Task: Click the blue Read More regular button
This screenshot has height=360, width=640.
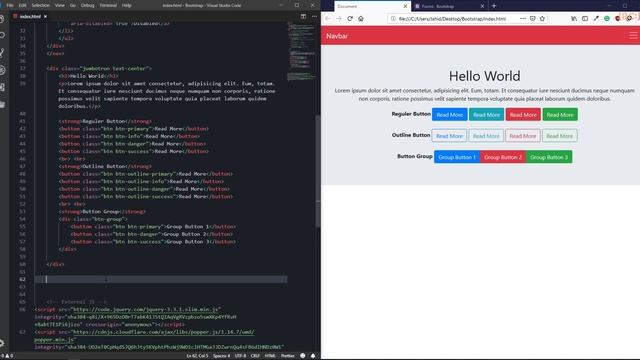Action: point(449,115)
